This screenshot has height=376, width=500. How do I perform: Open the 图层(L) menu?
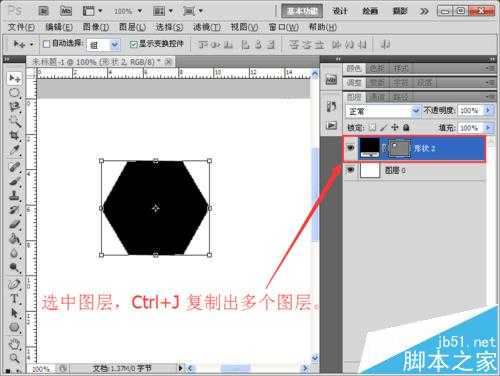pos(132,27)
